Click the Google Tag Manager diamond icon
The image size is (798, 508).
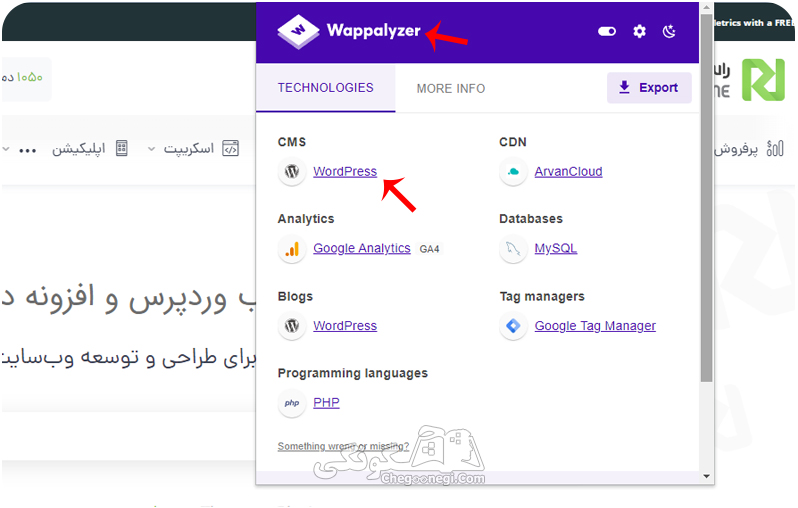click(x=513, y=326)
